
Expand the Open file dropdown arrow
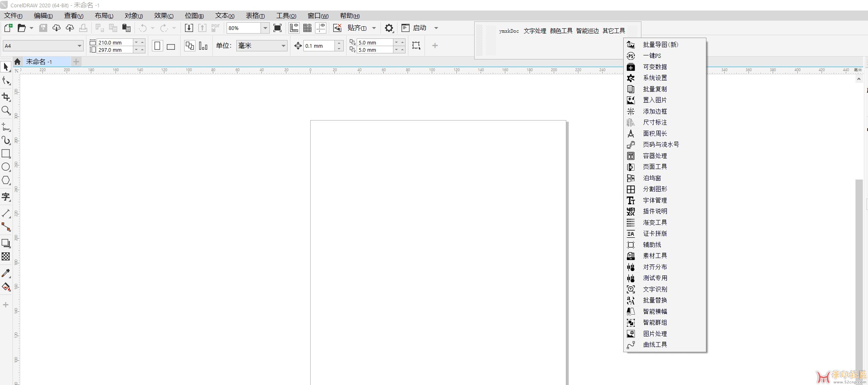point(31,28)
